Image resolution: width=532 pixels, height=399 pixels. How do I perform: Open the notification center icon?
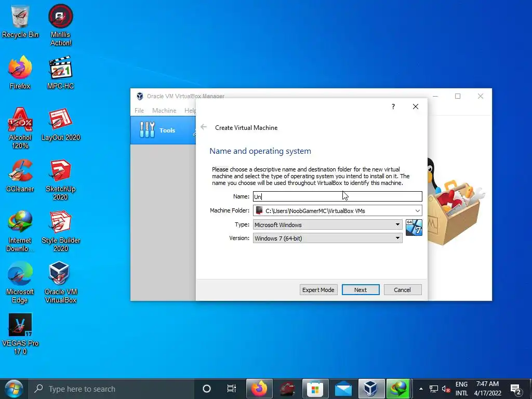point(516,389)
